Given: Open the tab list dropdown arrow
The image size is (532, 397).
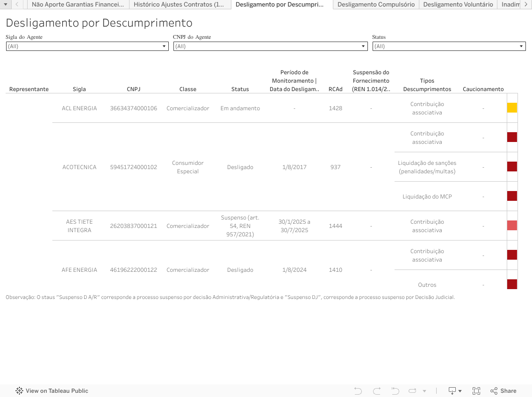Looking at the screenshot, I should 6,4.
